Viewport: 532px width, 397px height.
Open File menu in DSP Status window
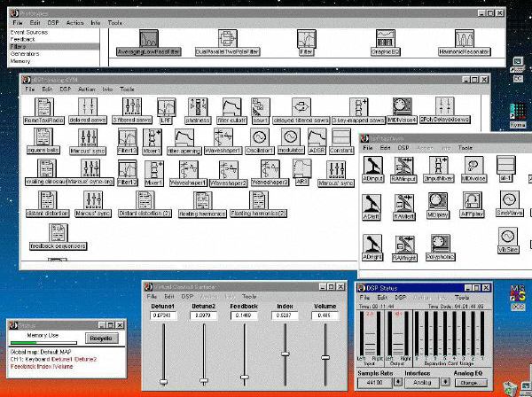[x=364, y=298]
